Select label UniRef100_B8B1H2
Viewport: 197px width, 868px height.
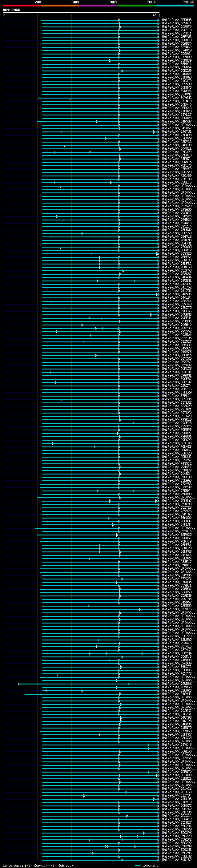(x=177, y=382)
